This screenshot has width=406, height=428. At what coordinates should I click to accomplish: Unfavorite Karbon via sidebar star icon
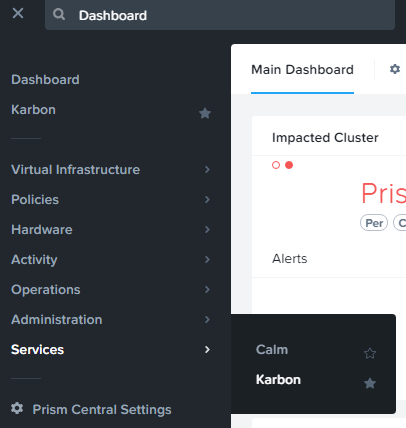205,113
